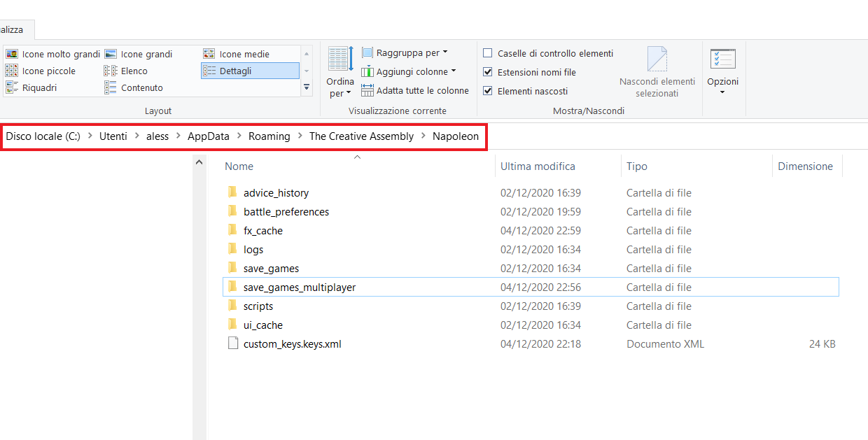The image size is (868, 440).
Task: Click AppData in the address path
Action: pos(208,136)
